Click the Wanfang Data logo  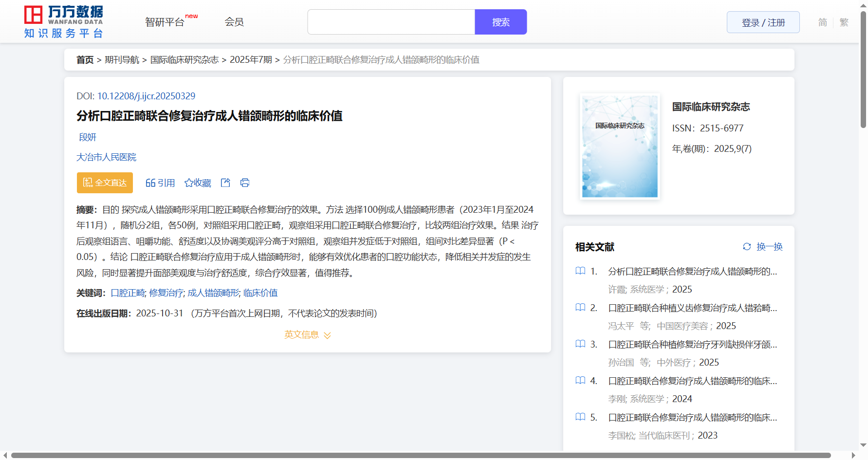pyautogui.click(x=64, y=22)
